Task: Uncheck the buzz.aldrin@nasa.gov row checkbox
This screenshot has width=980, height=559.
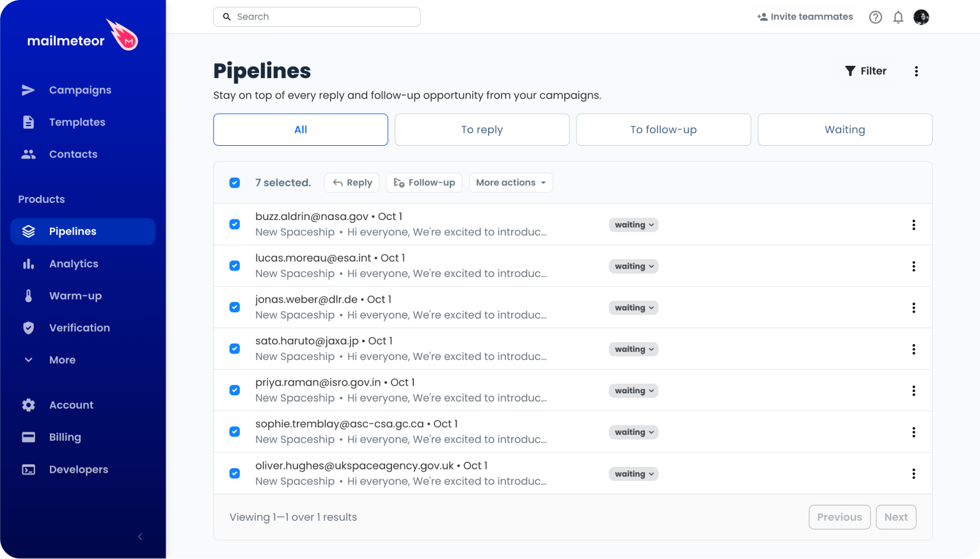Action: click(x=235, y=224)
